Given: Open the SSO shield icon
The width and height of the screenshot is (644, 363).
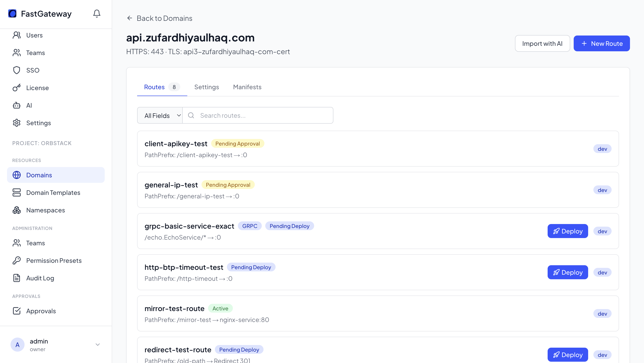Looking at the screenshot, I should coord(16,70).
